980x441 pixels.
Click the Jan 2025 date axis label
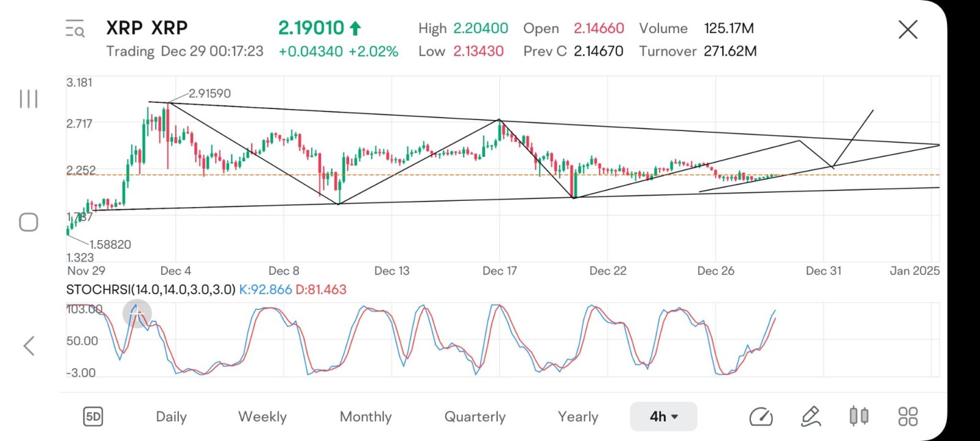point(914,271)
